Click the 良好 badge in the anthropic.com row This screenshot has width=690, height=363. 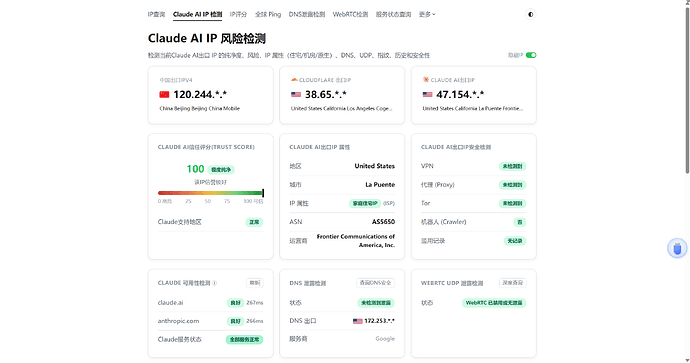click(235, 321)
